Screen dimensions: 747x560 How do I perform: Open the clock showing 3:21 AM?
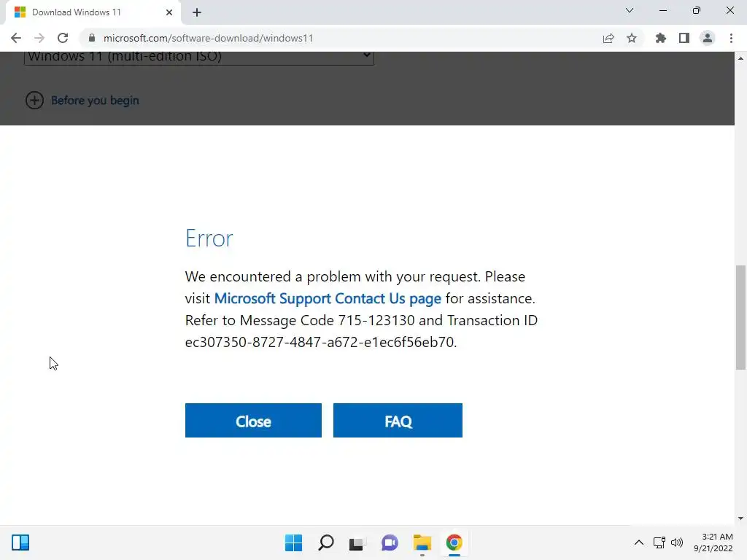[713, 542]
